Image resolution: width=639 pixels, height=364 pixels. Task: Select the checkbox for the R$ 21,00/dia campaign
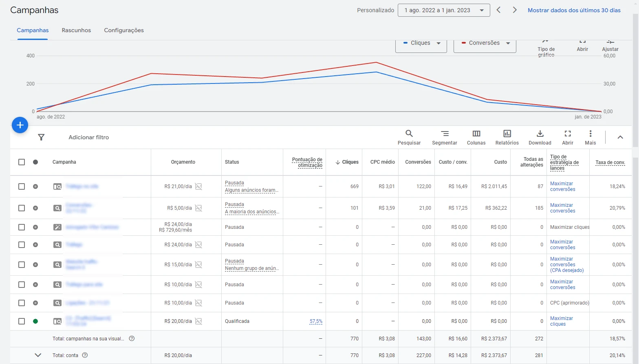22,186
